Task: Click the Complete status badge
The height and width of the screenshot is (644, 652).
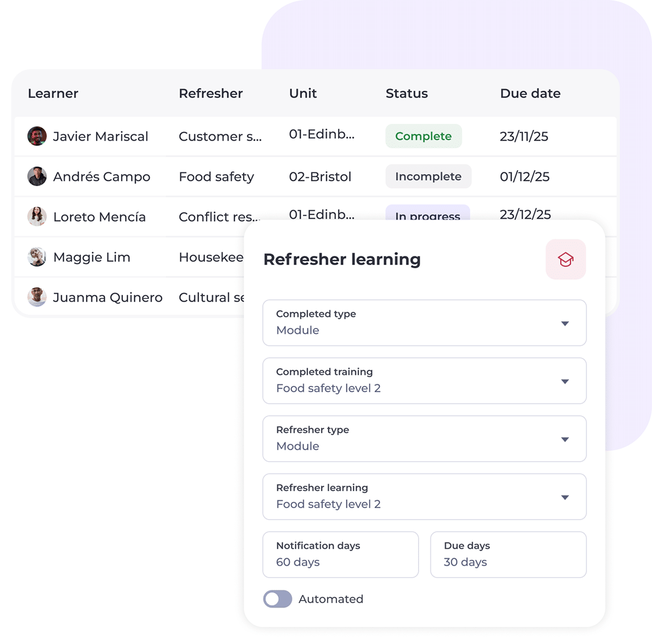Action: pyautogui.click(x=423, y=136)
